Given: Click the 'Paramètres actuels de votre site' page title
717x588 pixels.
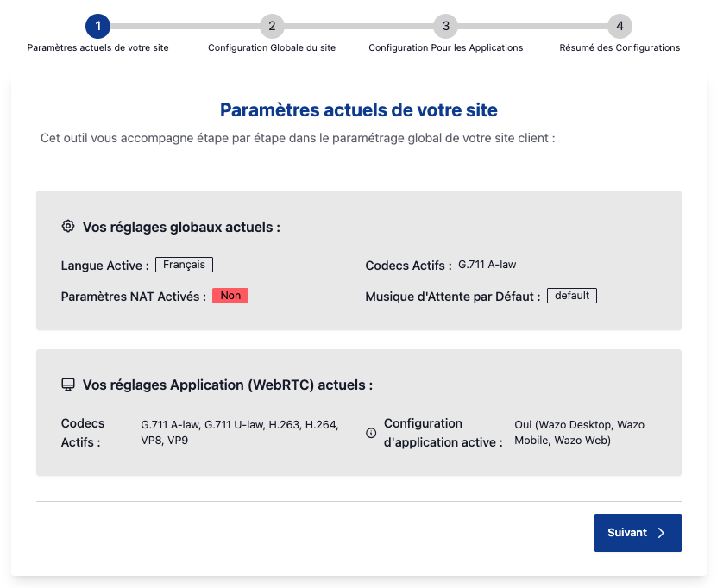Looking at the screenshot, I should tap(359, 110).
